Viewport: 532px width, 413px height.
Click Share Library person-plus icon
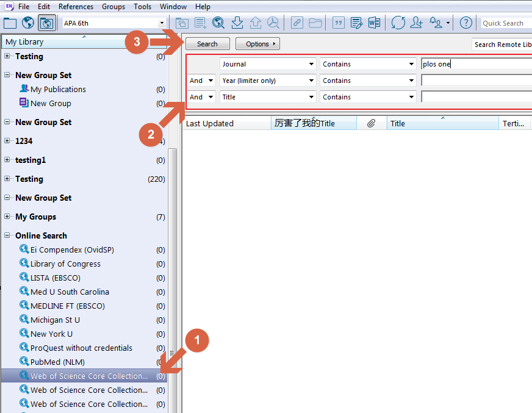pos(416,23)
